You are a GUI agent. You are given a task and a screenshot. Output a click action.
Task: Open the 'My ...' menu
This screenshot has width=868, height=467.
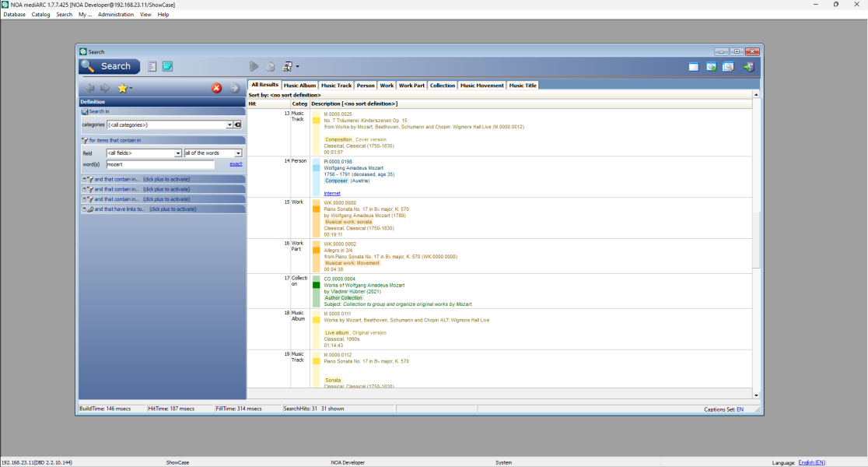85,15
